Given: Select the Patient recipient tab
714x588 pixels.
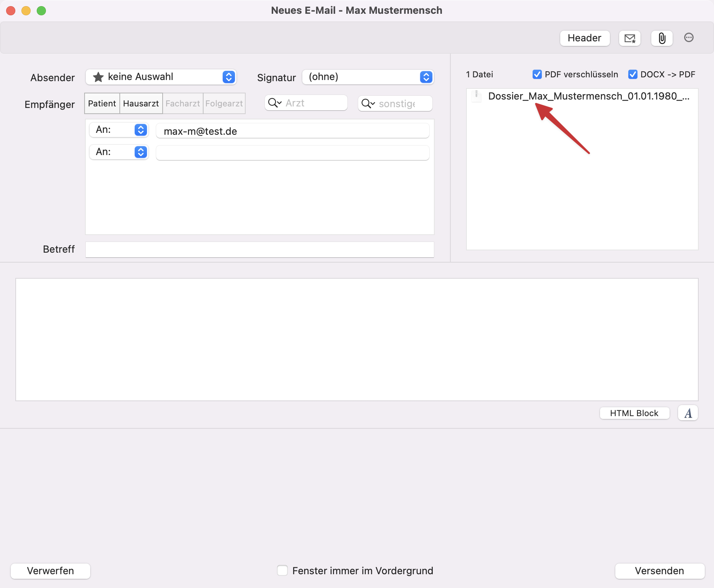Looking at the screenshot, I should (102, 103).
